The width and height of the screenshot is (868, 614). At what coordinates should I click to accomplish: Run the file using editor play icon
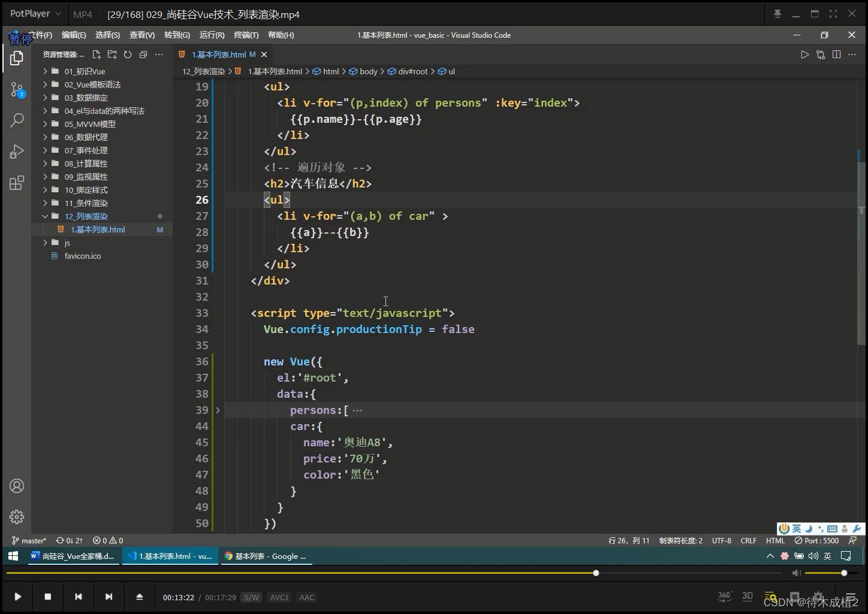click(804, 55)
